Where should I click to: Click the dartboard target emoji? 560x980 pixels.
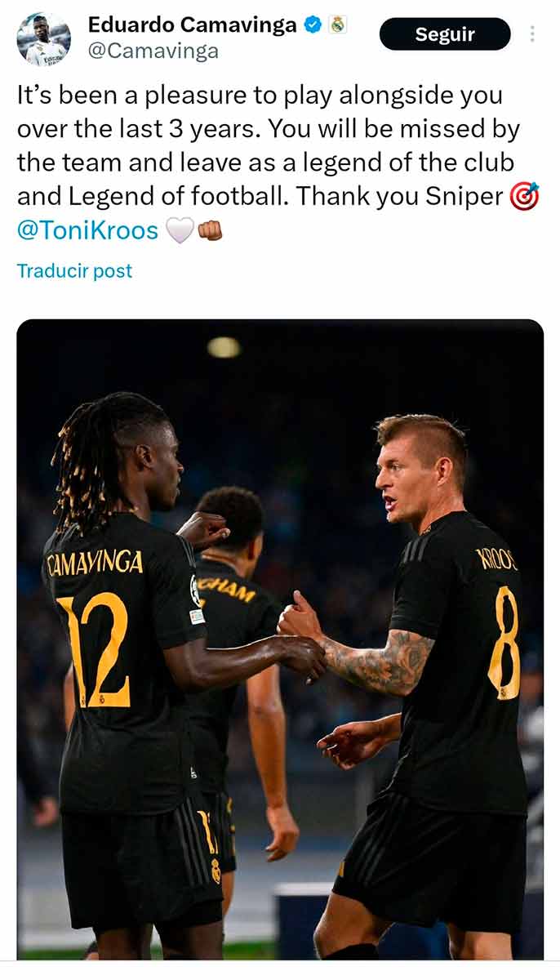[x=523, y=197]
